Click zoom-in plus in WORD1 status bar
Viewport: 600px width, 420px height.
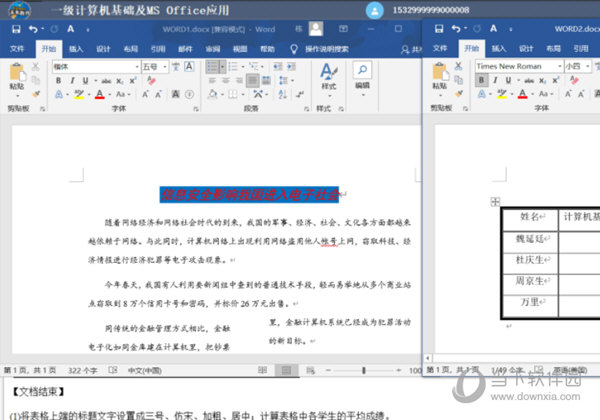point(399,370)
